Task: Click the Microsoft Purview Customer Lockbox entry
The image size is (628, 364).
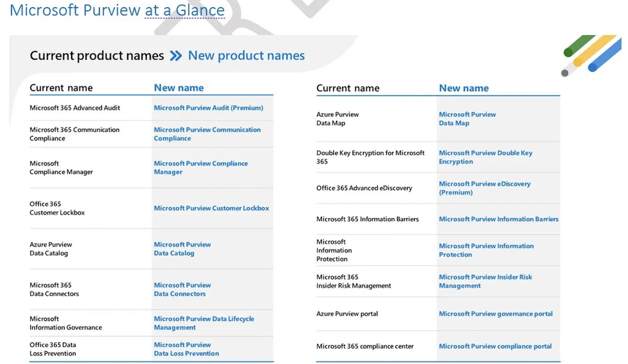Action: tap(212, 208)
